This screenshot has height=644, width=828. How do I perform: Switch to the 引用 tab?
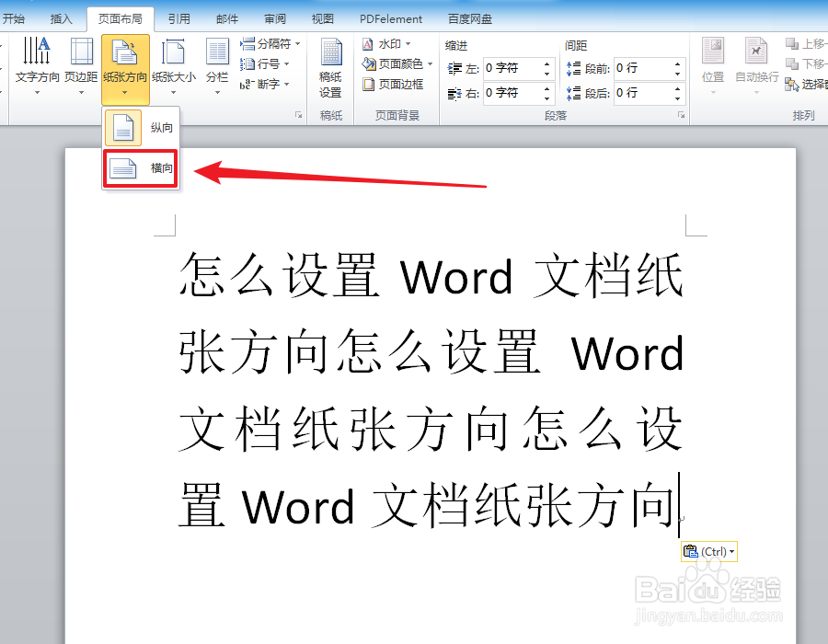179,19
